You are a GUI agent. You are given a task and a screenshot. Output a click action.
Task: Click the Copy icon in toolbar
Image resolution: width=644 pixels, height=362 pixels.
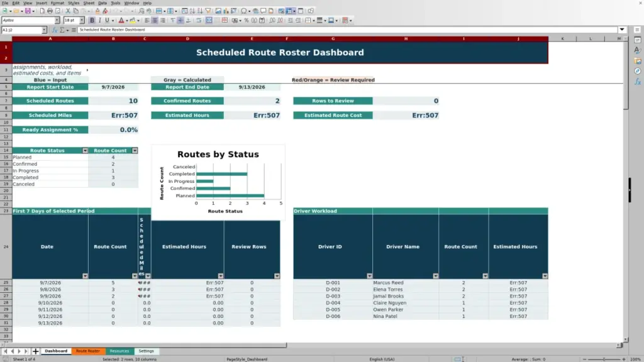[75, 11]
